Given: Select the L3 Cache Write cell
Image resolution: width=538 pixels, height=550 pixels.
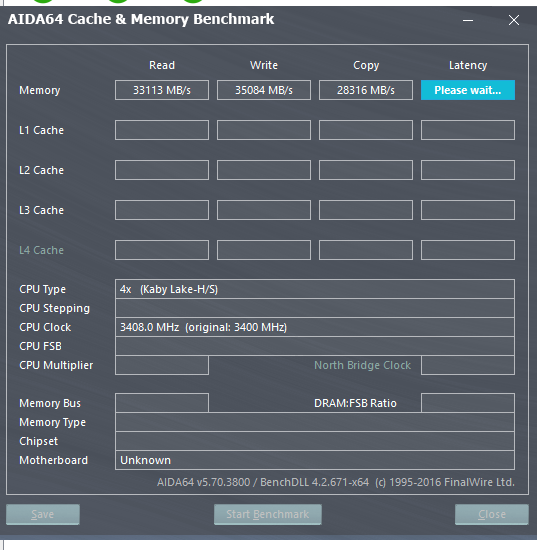Looking at the screenshot, I should (x=264, y=210).
